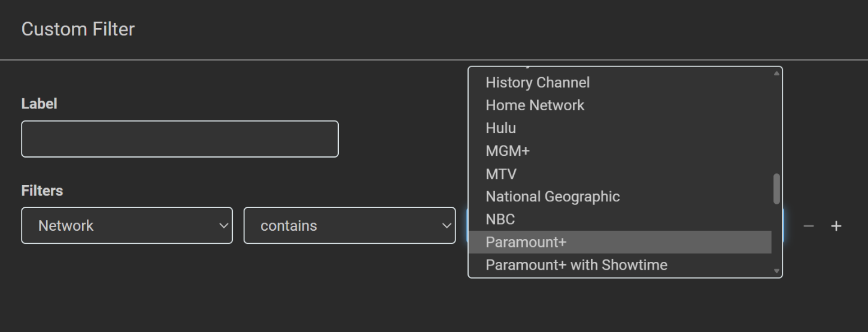The width and height of the screenshot is (868, 332).
Task: Click the minus icon to remove filter row
Action: coord(809,226)
